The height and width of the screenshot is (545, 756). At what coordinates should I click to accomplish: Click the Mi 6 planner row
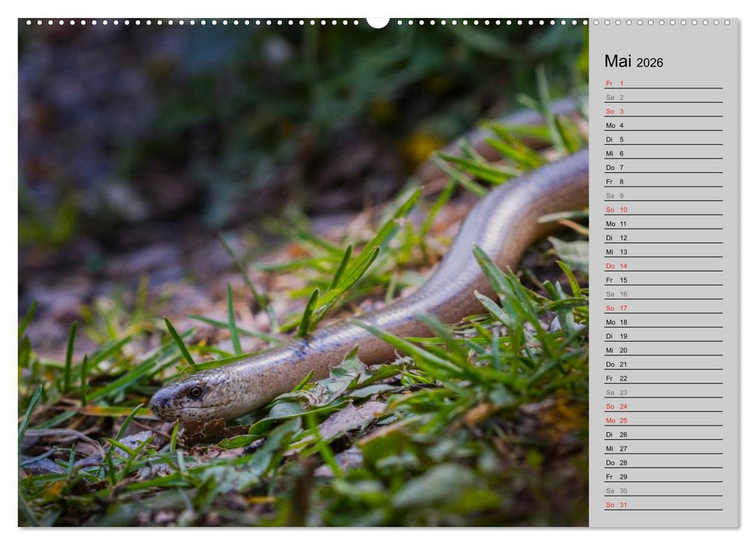(614, 153)
